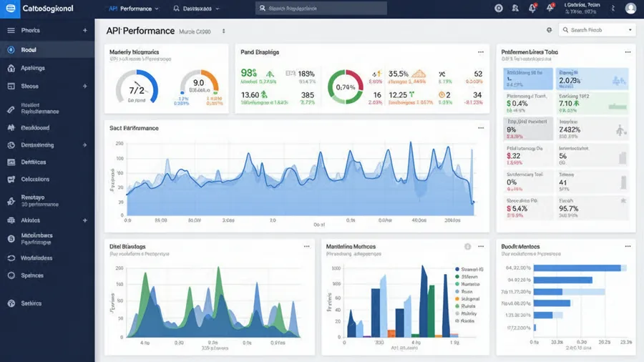Toggle the orange Slüqmal legend entry
The image size is (644, 362).
tap(467, 299)
